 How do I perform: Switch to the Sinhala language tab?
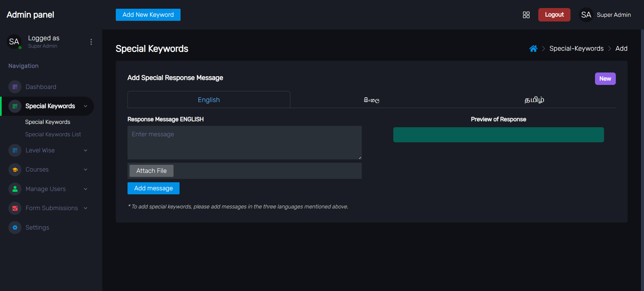point(371,100)
